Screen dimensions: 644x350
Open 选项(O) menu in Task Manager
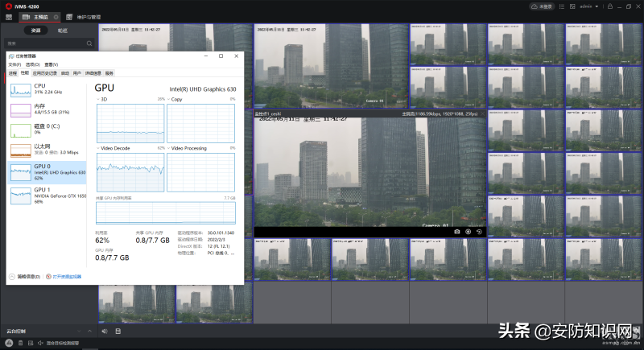click(33, 65)
